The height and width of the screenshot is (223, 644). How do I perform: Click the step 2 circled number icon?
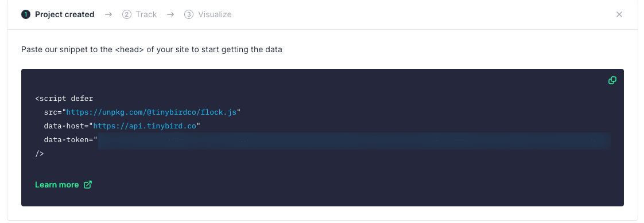point(126,15)
